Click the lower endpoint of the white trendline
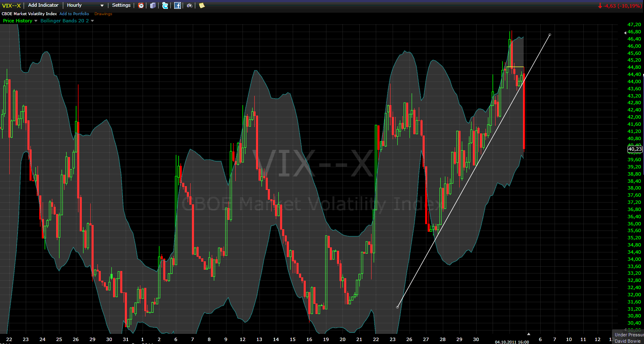The width and height of the screenshot is (644, 344). coord(397,307)
